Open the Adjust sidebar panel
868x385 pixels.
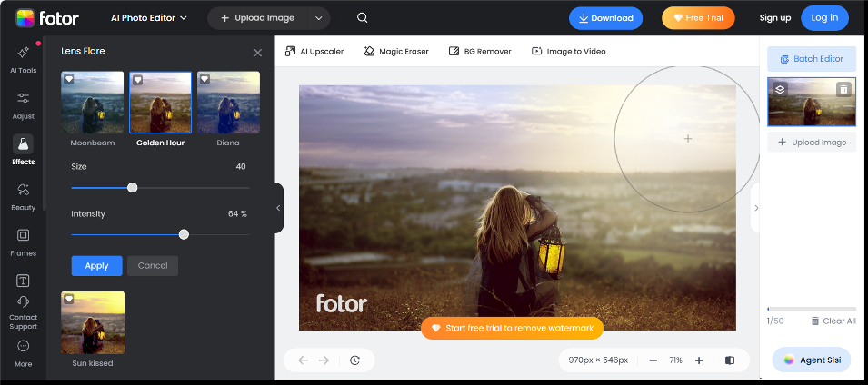[x=23, y=104]
